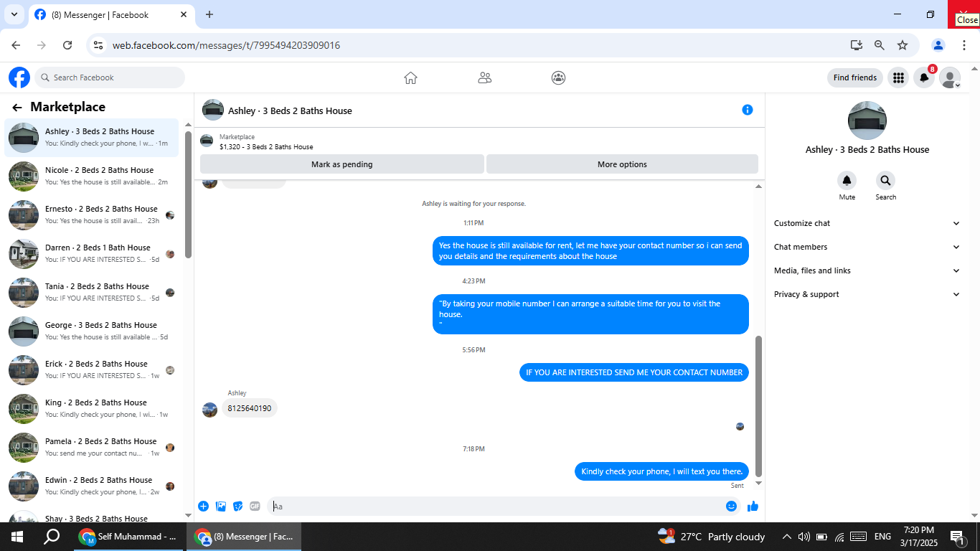Open weather widget showing 27°C Partly cloudy
980x551 pixels.
pyautogui.click(x=711, y=537)
